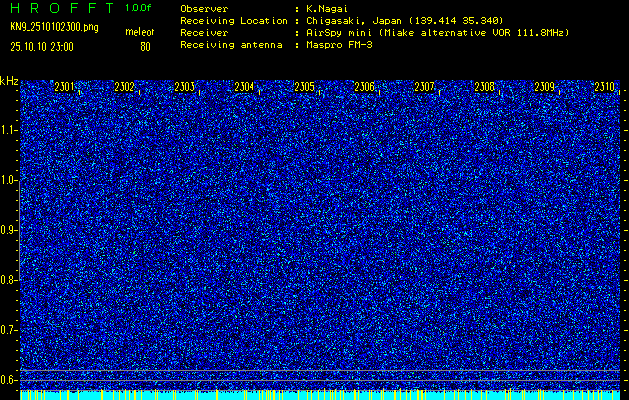The width and height of the screenshot is (629, 400).
Task: Select the 0.9 frequency axis label
Action: [x=9, y=230]
